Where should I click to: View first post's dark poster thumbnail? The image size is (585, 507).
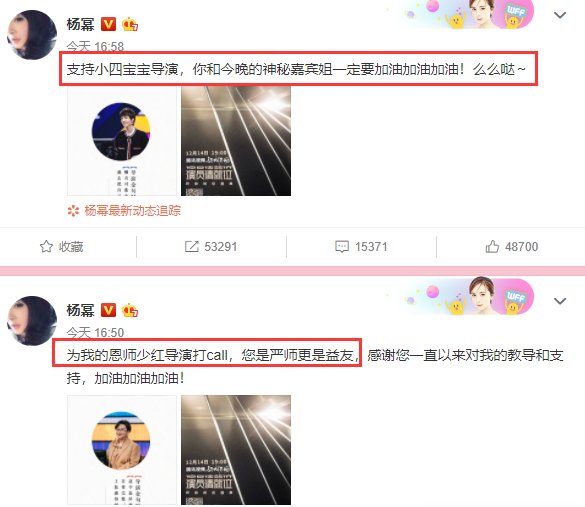pos(236,141)
